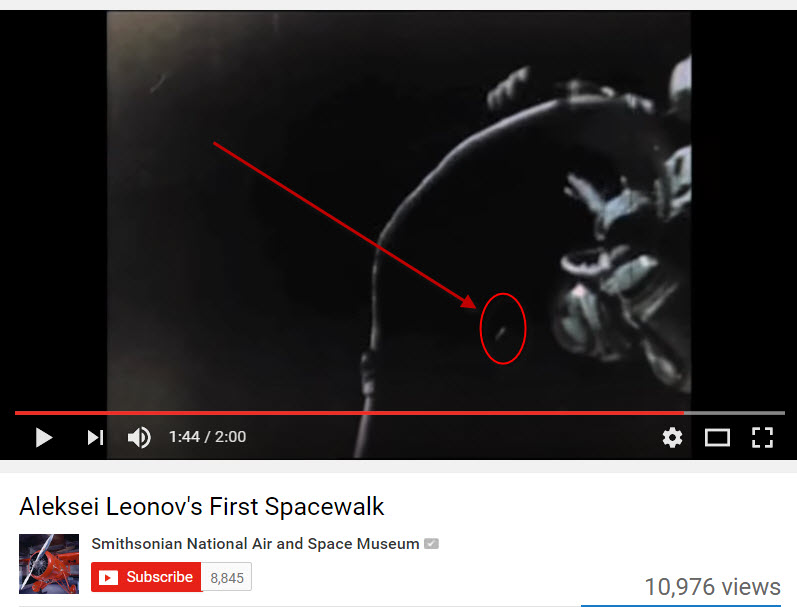Click the channel avatar airplane thumbnail
797x607 pixels.
[x=49, y=564]
